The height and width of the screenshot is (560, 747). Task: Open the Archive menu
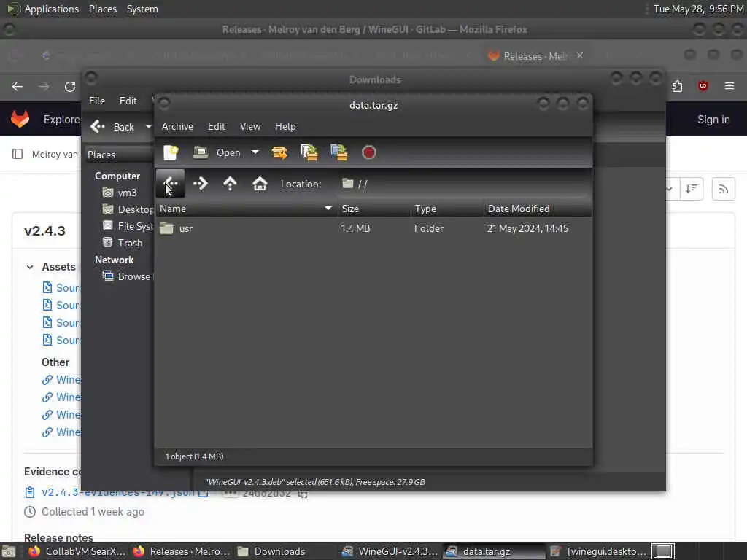(x=177, y=127)
